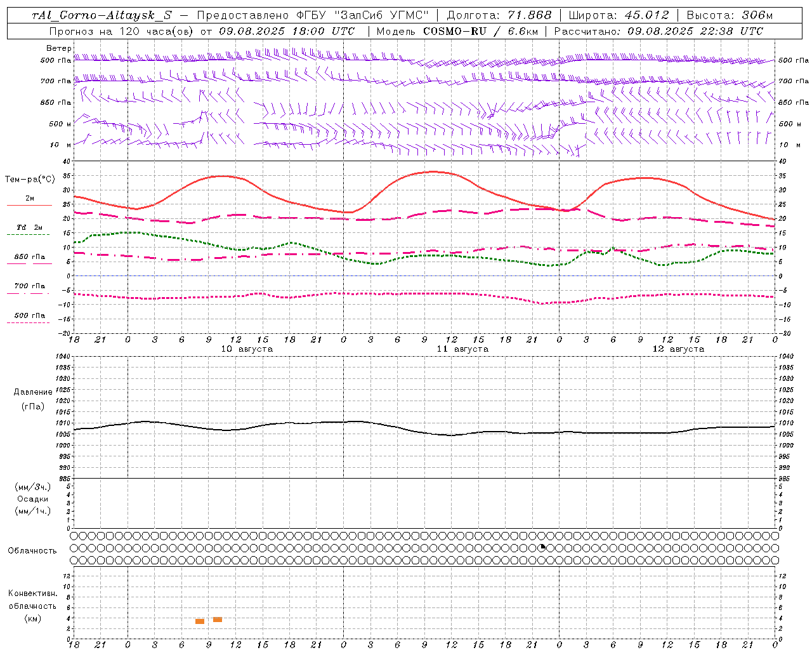Click the (гПа) unit under Давление

click(33, 407)
